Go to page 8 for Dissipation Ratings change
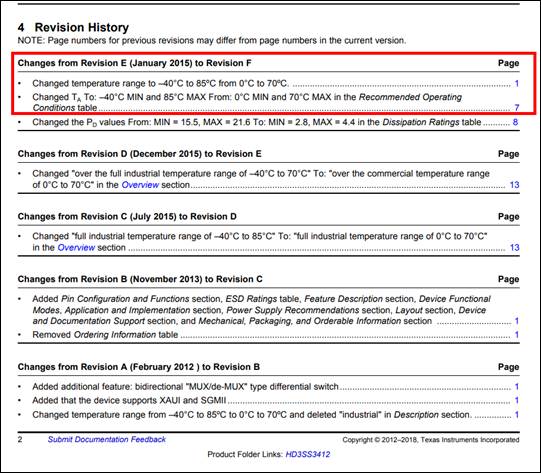The height and width of the screenshot is (473, 541). [x=515, y=122]
